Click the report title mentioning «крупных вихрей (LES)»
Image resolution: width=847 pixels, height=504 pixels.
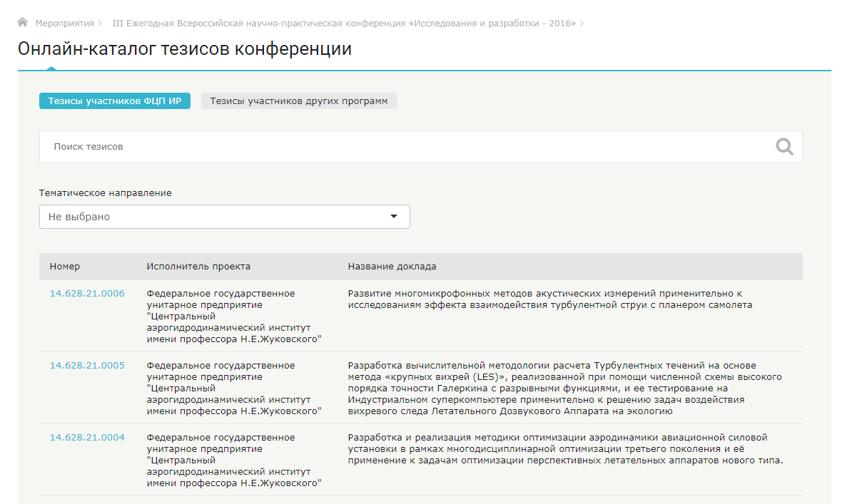click(x=564, y=389)
